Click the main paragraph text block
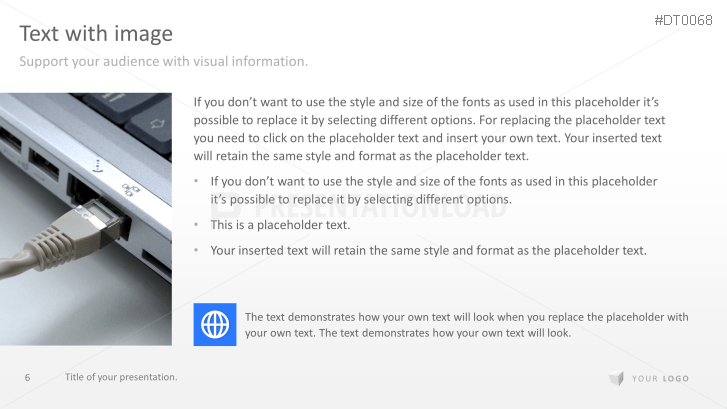Viewport: 727px width, 409px height. point(428,129)
